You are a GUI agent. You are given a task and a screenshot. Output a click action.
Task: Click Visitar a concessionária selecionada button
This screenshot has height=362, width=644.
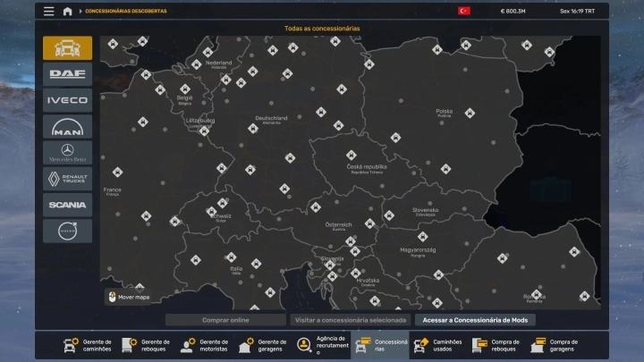[x=351, y=320]
